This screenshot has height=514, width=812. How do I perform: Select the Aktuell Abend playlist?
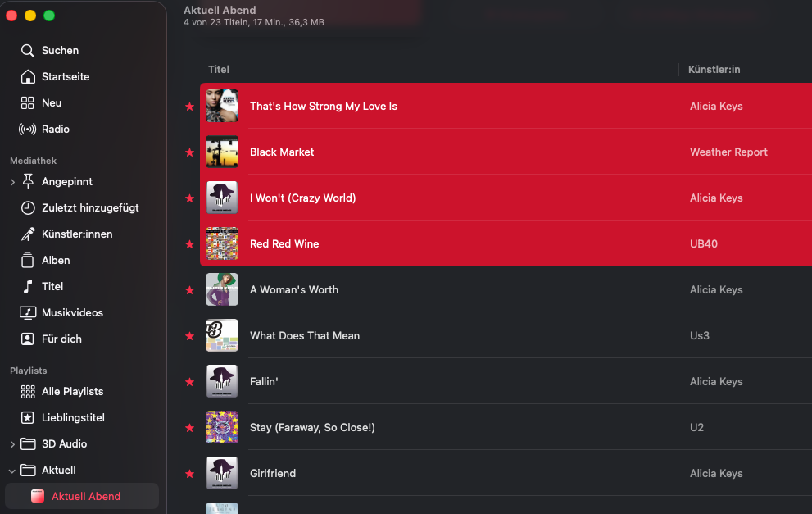pos(82,496)
